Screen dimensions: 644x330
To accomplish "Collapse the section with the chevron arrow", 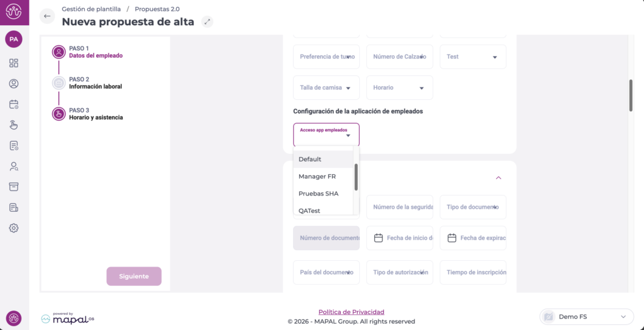I will tap(499, 178).
